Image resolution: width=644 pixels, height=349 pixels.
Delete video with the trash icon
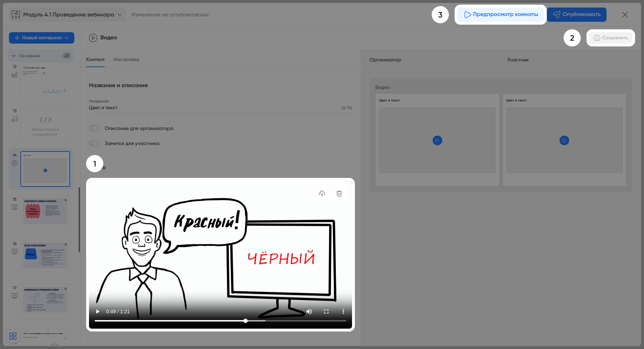[339, 194]
